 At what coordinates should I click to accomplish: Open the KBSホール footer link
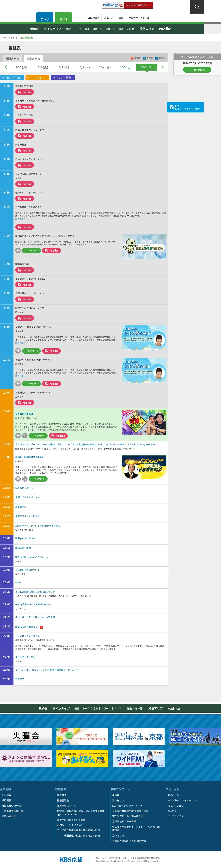(x=173, y=795)
